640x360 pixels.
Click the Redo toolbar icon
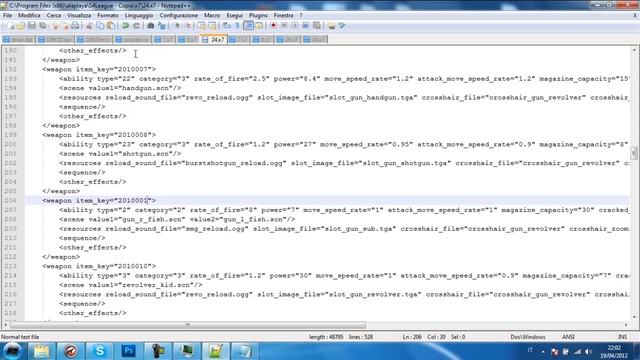(136, 26)
